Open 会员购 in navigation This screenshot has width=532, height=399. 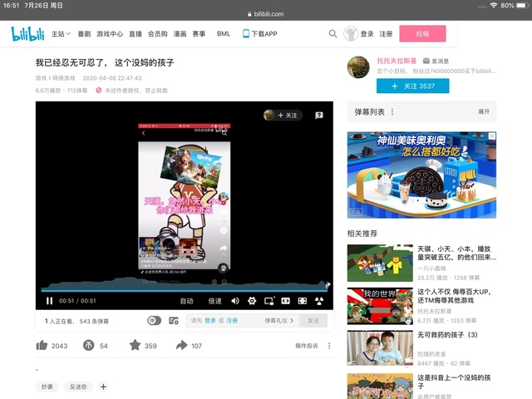[x=157, y=33]
